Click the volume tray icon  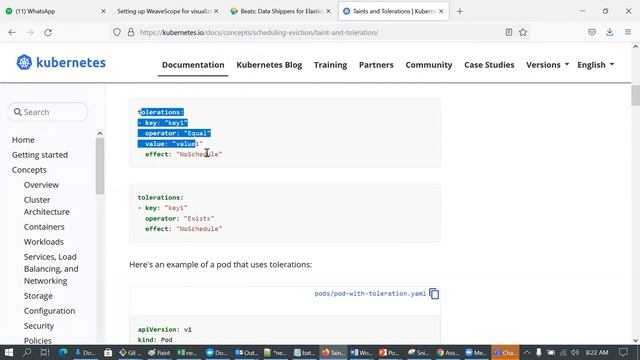[575, 352]
